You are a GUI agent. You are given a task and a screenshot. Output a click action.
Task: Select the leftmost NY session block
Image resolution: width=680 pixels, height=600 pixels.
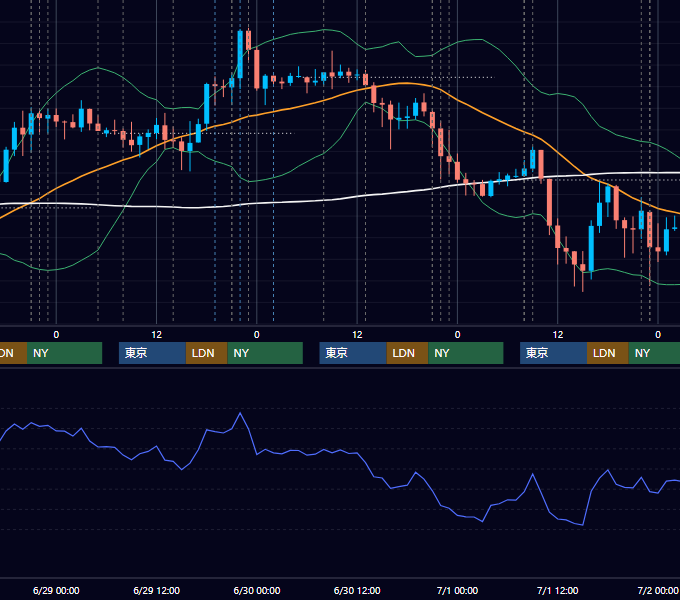(64, 353)
